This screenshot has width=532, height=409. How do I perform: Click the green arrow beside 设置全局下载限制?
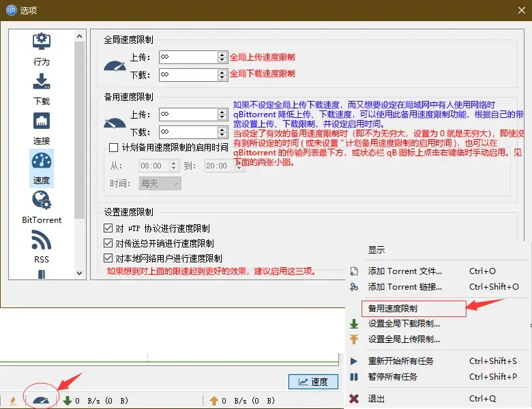click(354, 324)
